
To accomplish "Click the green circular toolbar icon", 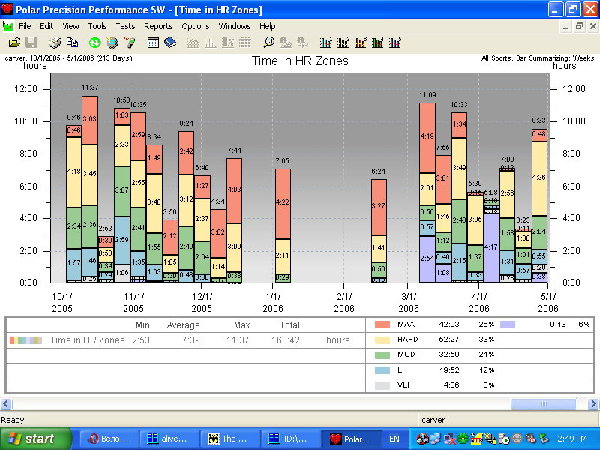I will tap(94, 43).
